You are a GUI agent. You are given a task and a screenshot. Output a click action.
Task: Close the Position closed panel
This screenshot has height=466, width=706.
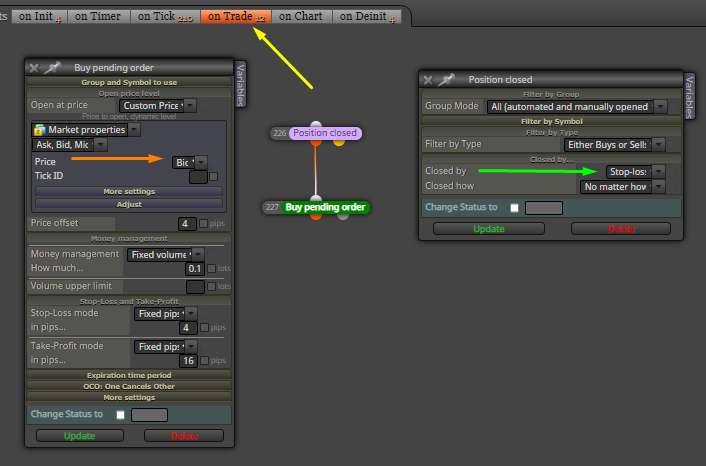(428, 80)
